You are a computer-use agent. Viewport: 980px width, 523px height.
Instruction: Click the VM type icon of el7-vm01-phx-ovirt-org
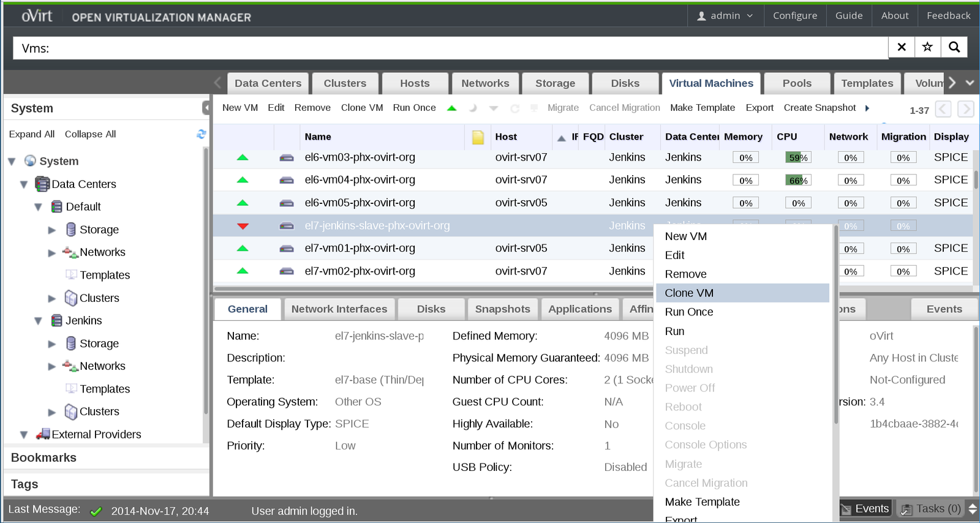pos(287,249)
